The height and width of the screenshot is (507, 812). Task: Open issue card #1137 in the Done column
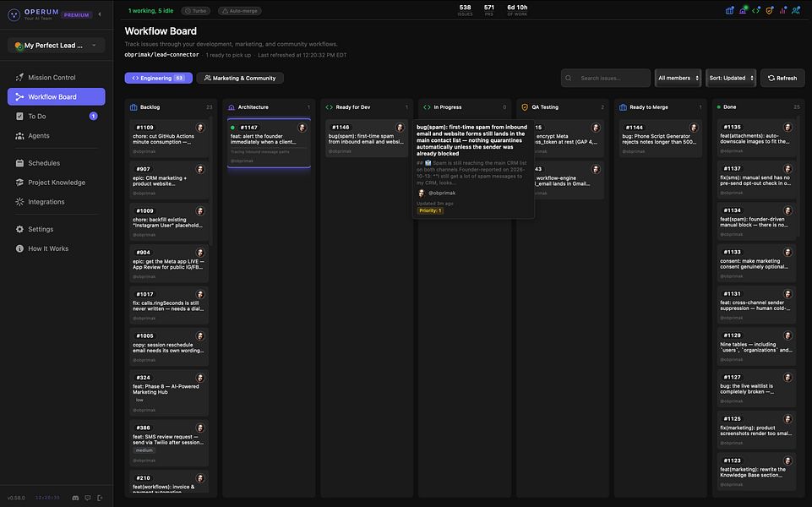756,179
